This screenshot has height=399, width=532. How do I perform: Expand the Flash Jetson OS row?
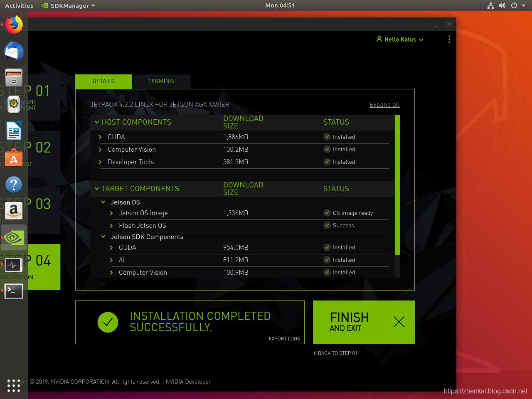111,226
